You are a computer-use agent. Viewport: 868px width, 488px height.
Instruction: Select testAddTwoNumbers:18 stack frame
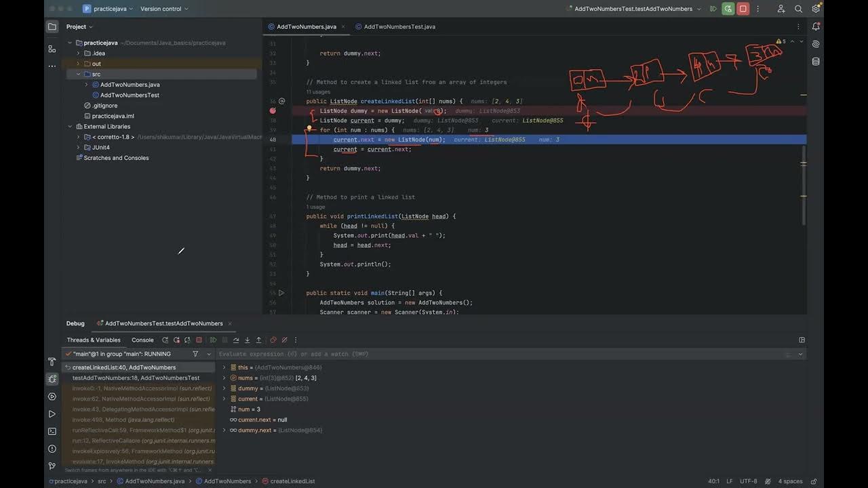(136, 378)
